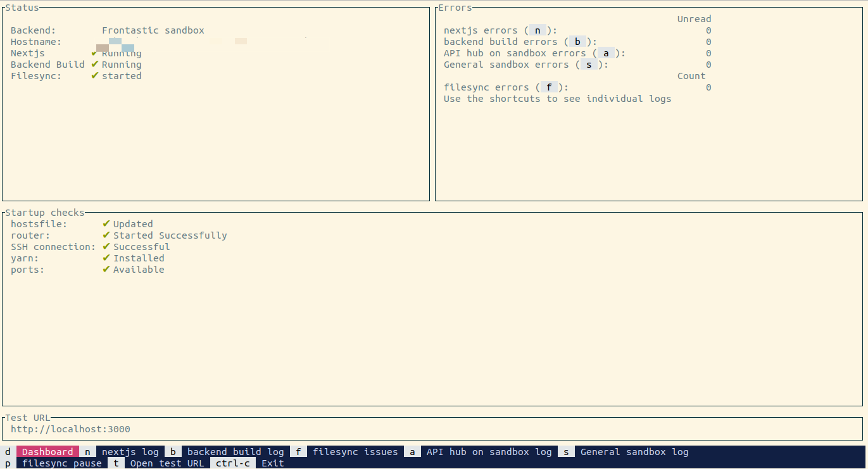868x469 pixels.
Task: Click 'Frontastic sandbox' backend value
Action: tap(153, 30)
